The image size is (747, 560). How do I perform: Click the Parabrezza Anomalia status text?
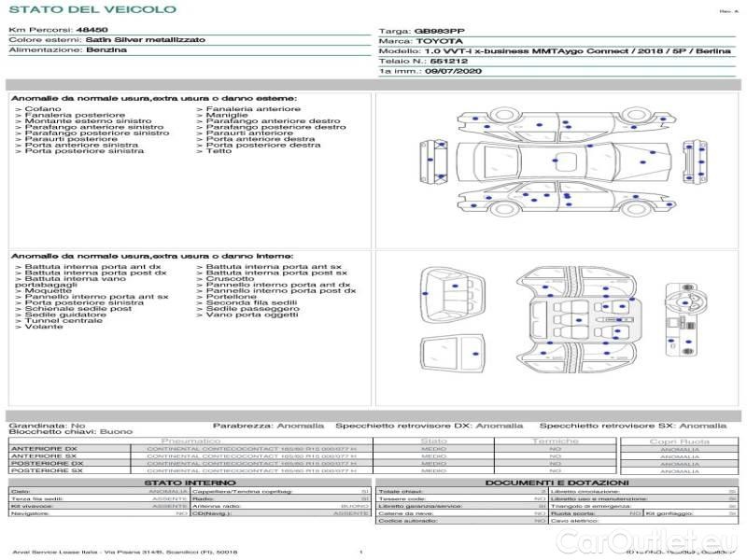tap(268, 426)
